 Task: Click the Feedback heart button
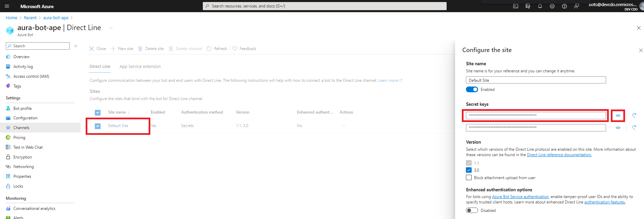[244, 49]
